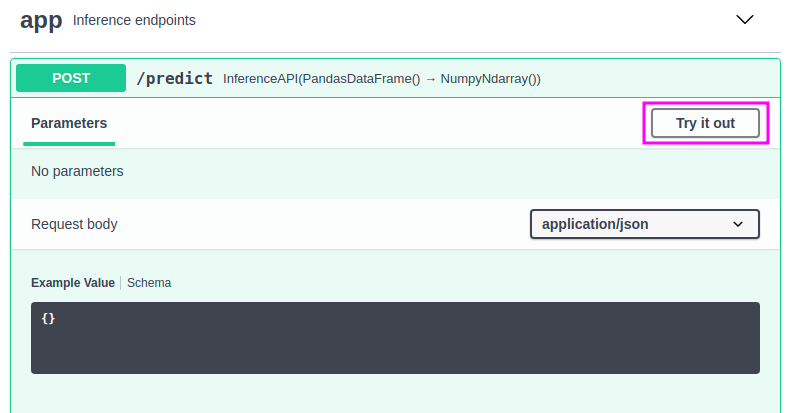Viewport: 787px width, 413px height.
Task: Click the Request body label
Action: click(x=74, y=224)
